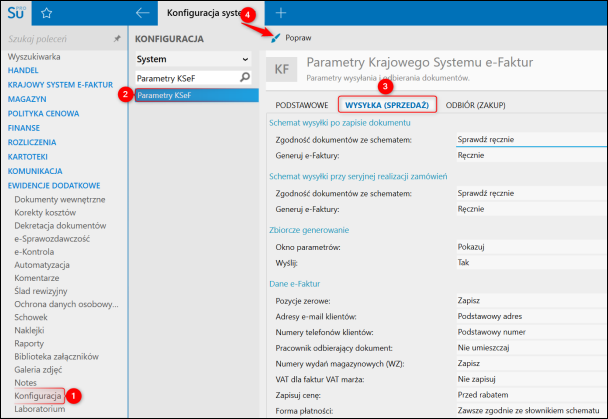
Task: Open favorites with the star icon
Action: click(x=47, y=13)
